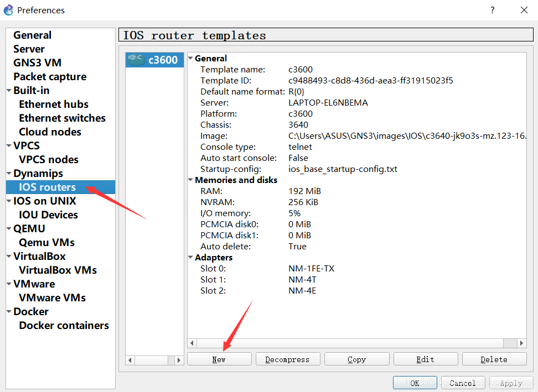This screenshot has width=538, height=392.
Task: Select VMware VMs in the sidebar
Action: pos(52,298)
